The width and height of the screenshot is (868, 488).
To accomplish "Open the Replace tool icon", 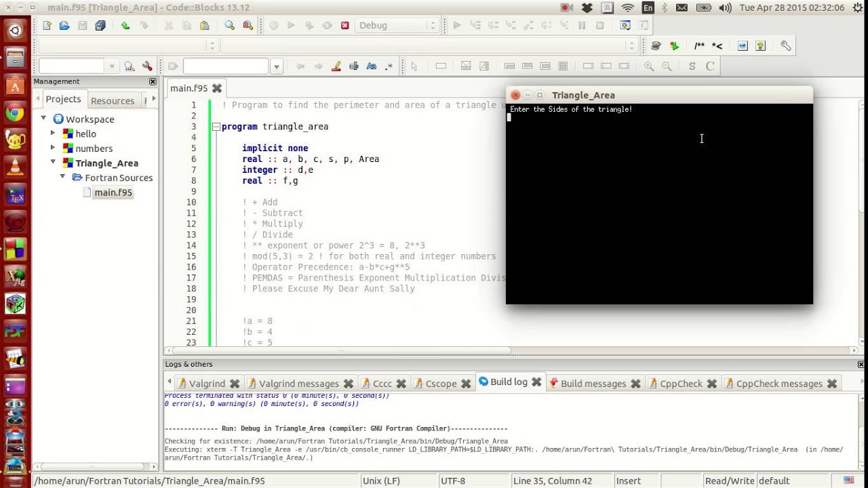I will pos(248,26).
